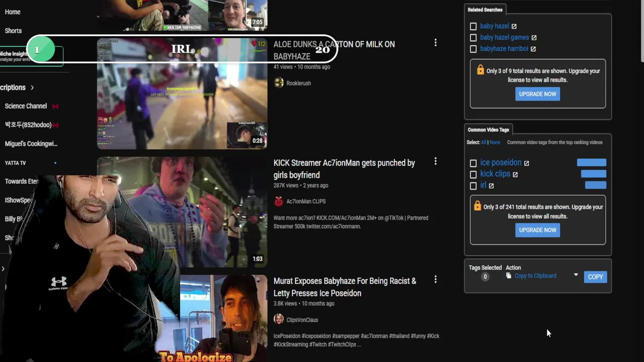Click the lock icon in Common Video Tags upgrade notice
This screenshot has width=644, height=362.
click(x=477, y=206)
